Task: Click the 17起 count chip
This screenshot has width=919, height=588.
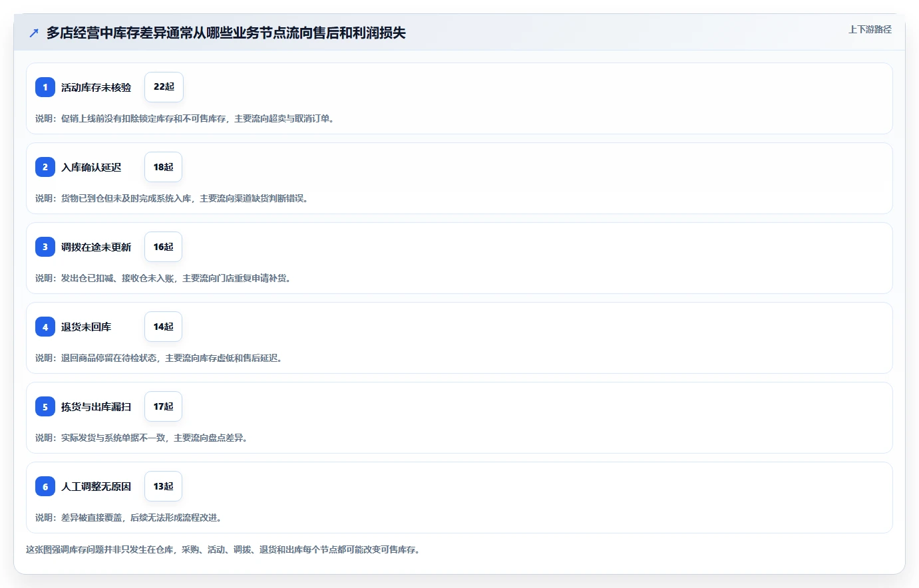Action: (x=163, y=406)
